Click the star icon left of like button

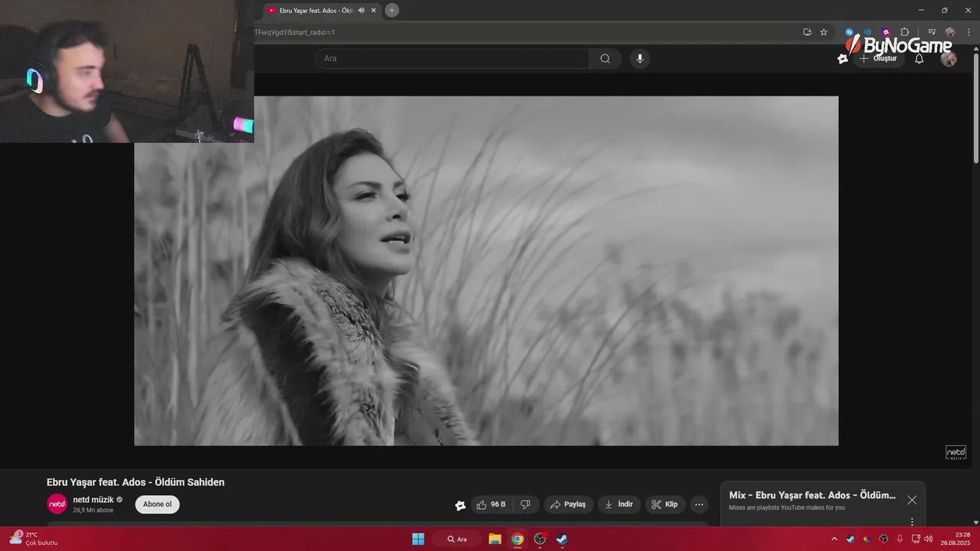[x=460, y=505]
